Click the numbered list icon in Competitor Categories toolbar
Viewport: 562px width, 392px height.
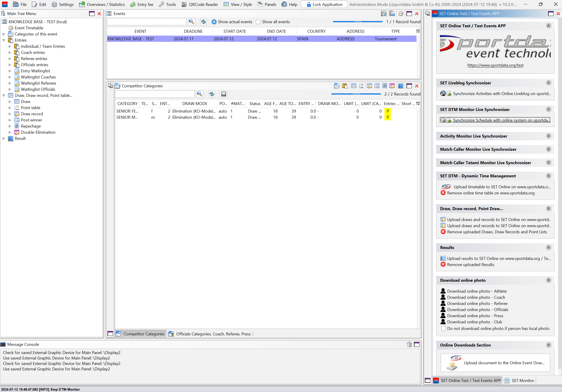tap(361, 86)
